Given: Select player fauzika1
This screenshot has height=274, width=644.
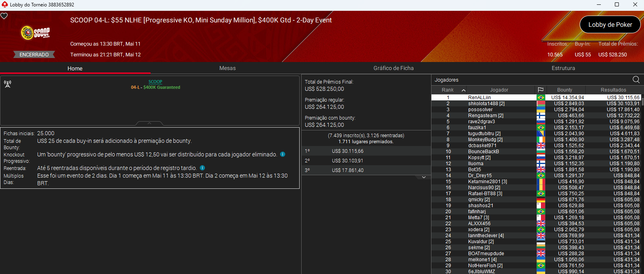Looking at the screenshot, I should point(537,128).
